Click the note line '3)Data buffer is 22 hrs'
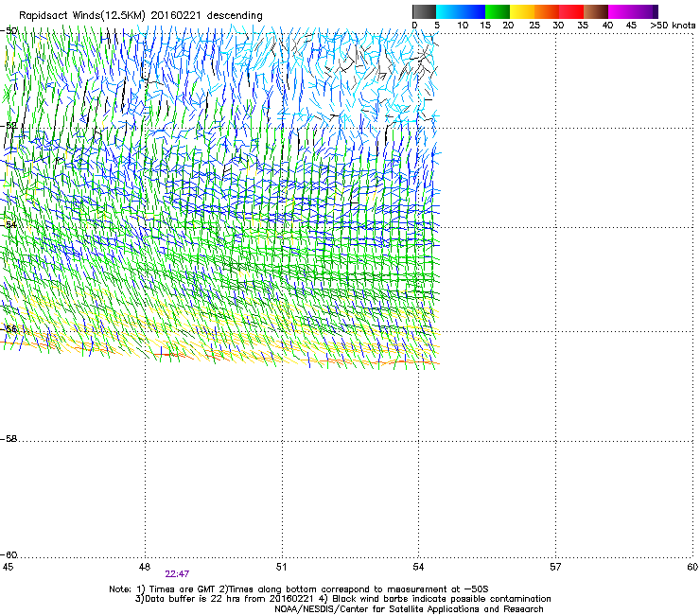Screen dimensions: 700x615 click(x=342, y=599)
